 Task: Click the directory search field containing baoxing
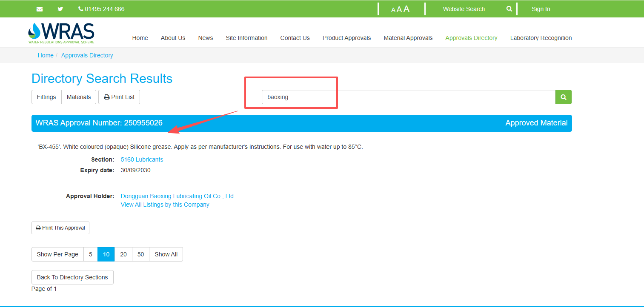(x=408, y=97)
